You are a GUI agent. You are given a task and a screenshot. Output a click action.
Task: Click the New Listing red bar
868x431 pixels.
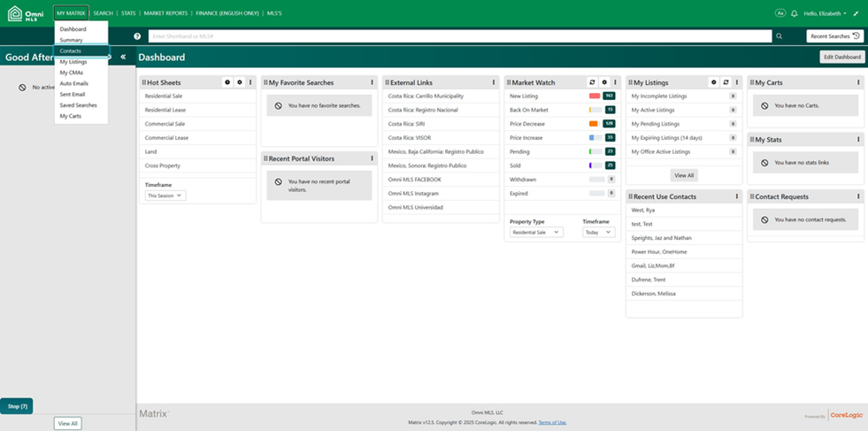595,96
